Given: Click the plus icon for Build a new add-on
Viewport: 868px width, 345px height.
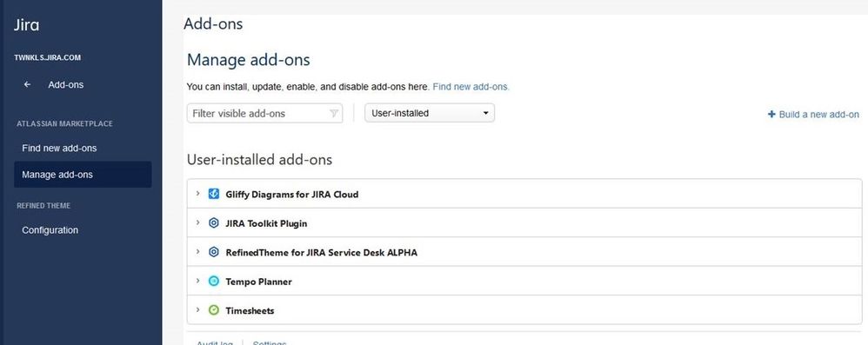Looking at the screenshot, I should pyautogui.click(x=771, y=115).
